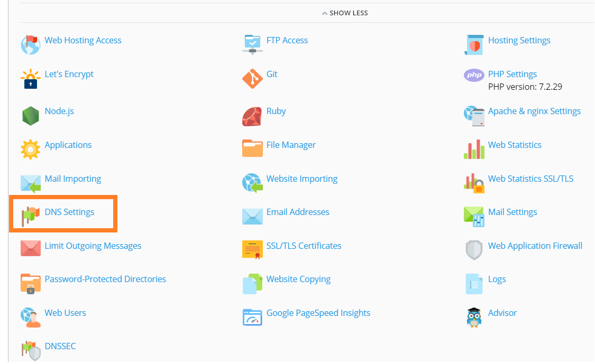Open the Mail Importing link

(x=73, y=179)
